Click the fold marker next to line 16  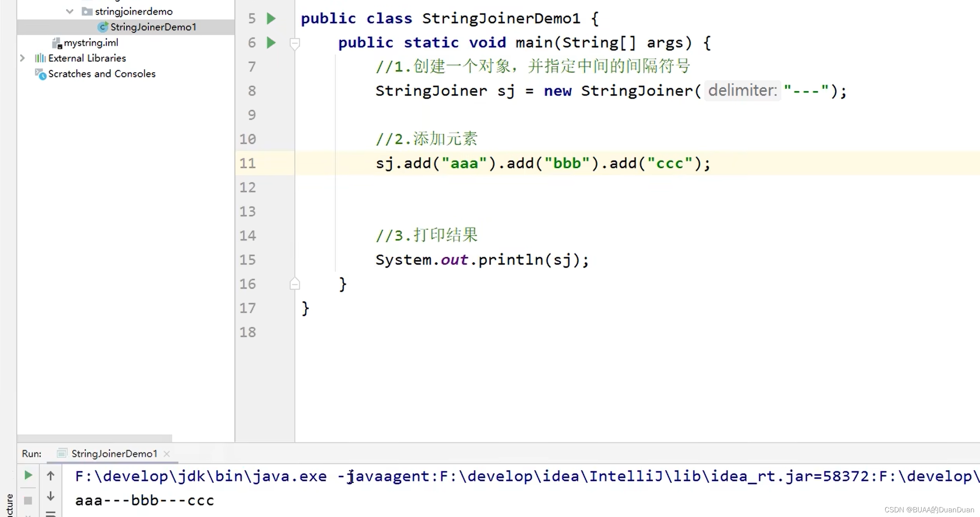coord(295,284)
